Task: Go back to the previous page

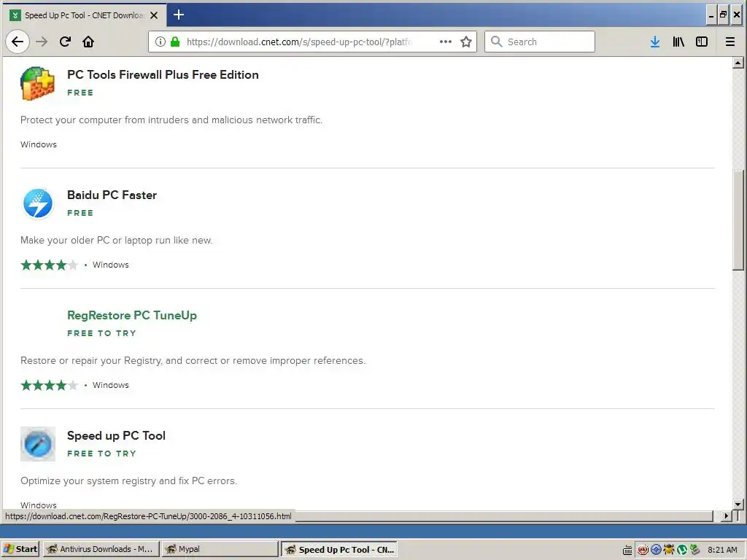Action: (18, 42)
